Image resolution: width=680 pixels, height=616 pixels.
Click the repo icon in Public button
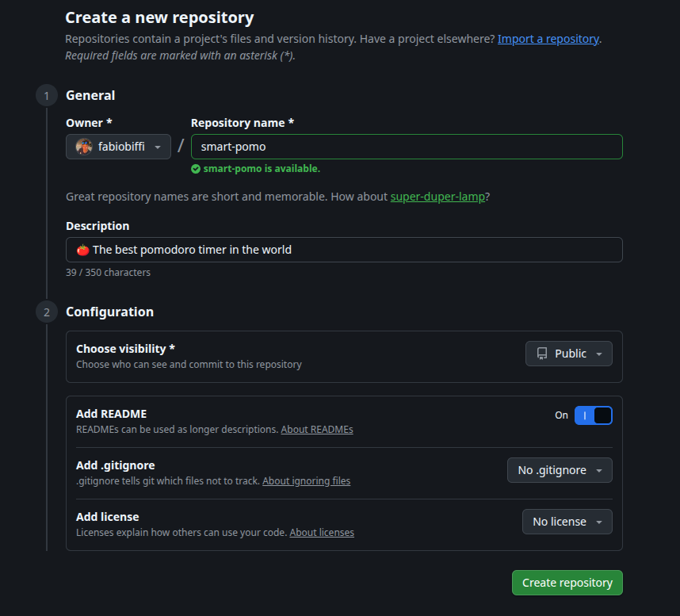(x=542, y=354)
